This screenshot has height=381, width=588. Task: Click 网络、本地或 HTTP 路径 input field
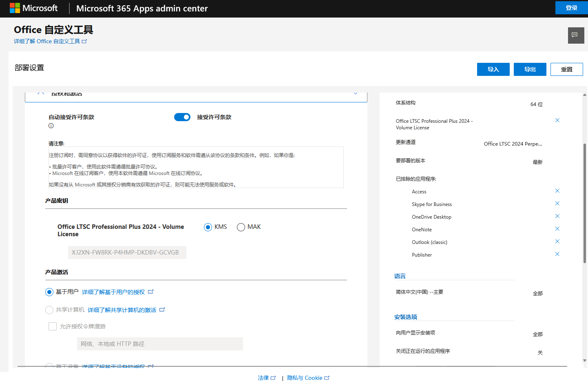[x=160, y=344]
